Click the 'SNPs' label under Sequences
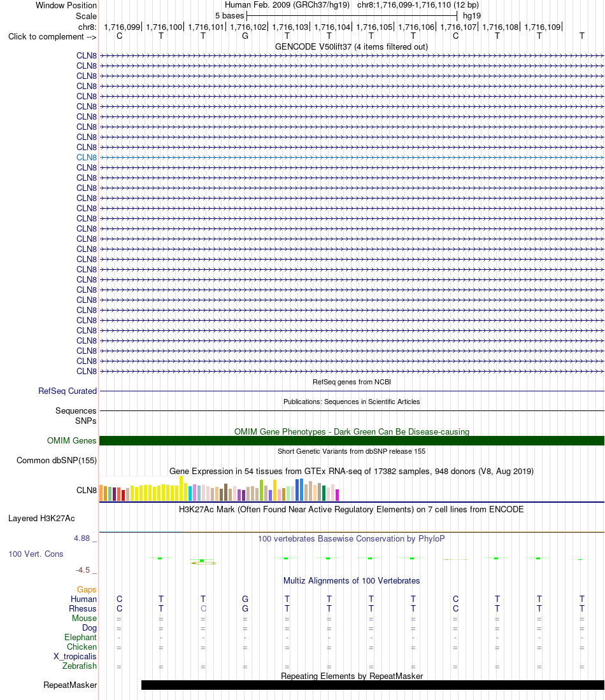The image size is (605, 700). [86, 421]
